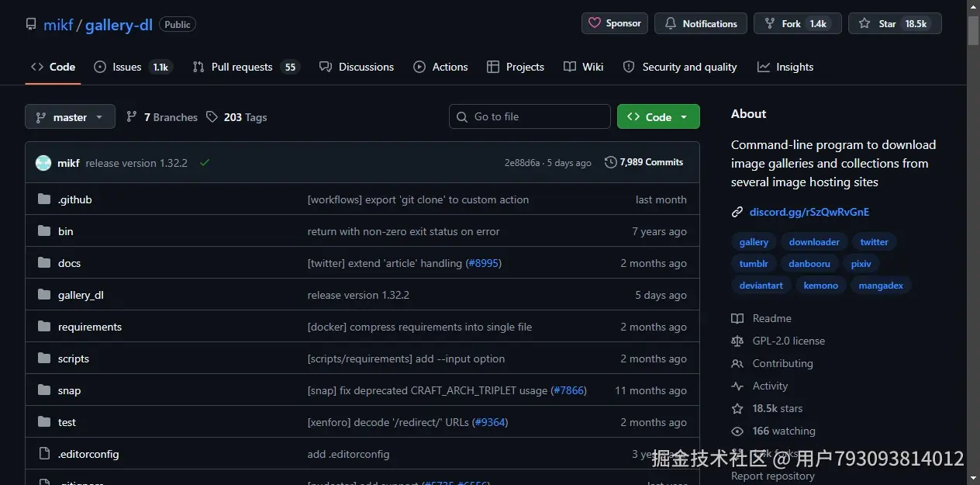Viewport: 980px width, 485px height.
Task: Click the green commit status checkmark
Action: [x=205, y=163]
